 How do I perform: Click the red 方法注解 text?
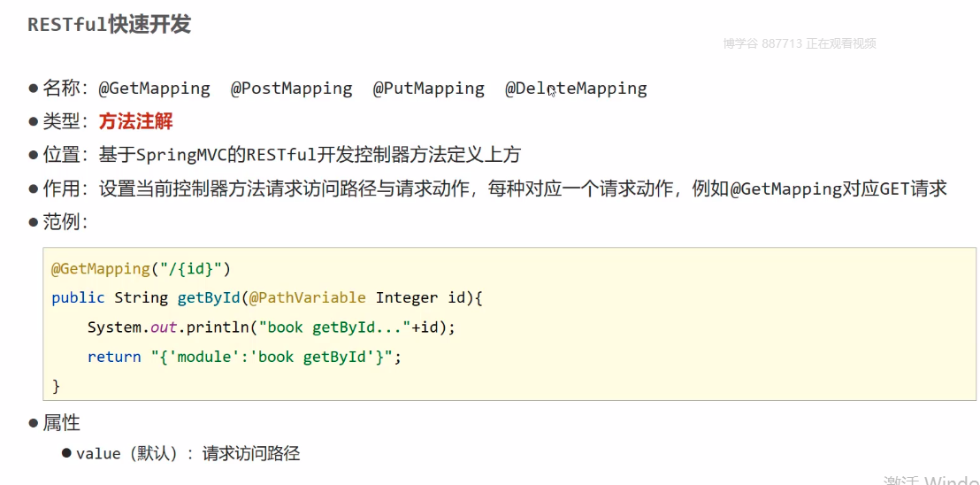[x=135, y=121]
